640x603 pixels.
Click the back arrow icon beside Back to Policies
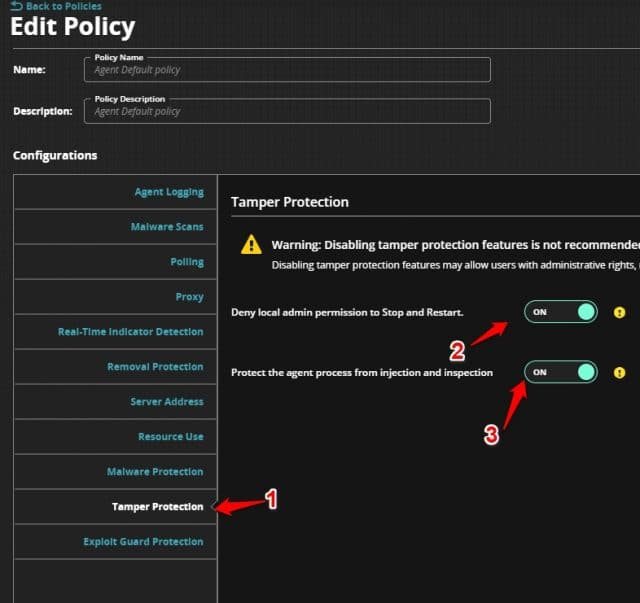(16, 6)
